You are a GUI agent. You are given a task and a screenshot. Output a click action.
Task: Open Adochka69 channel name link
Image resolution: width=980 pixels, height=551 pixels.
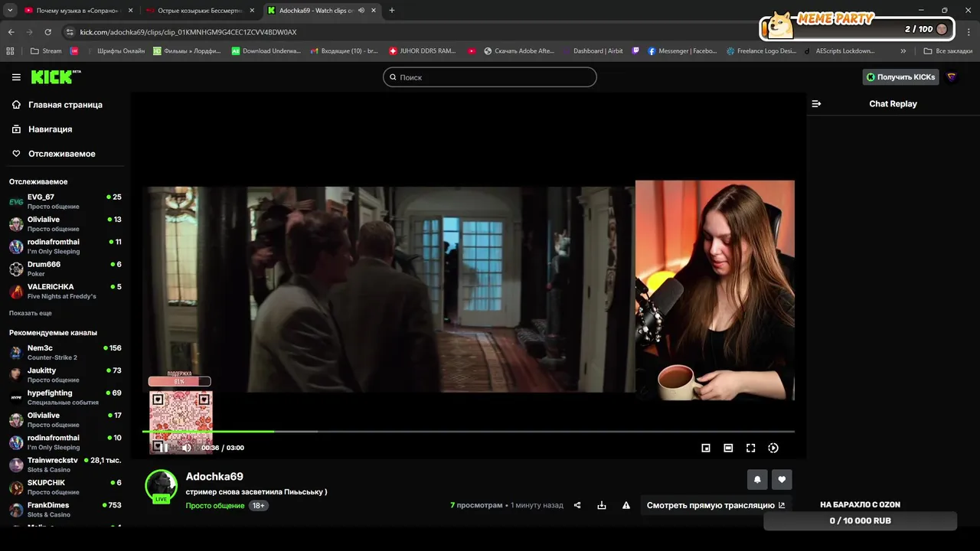(x=214, y=477)
